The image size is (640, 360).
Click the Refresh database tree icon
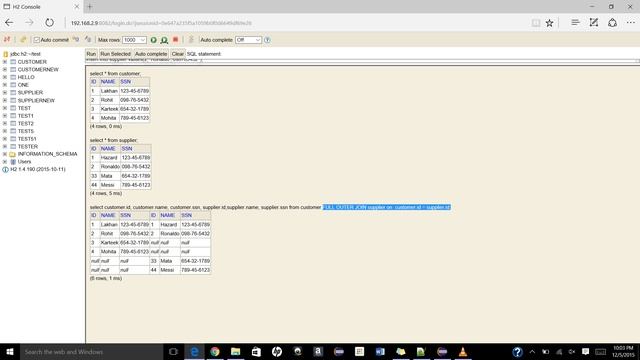(x=23, y=40)
